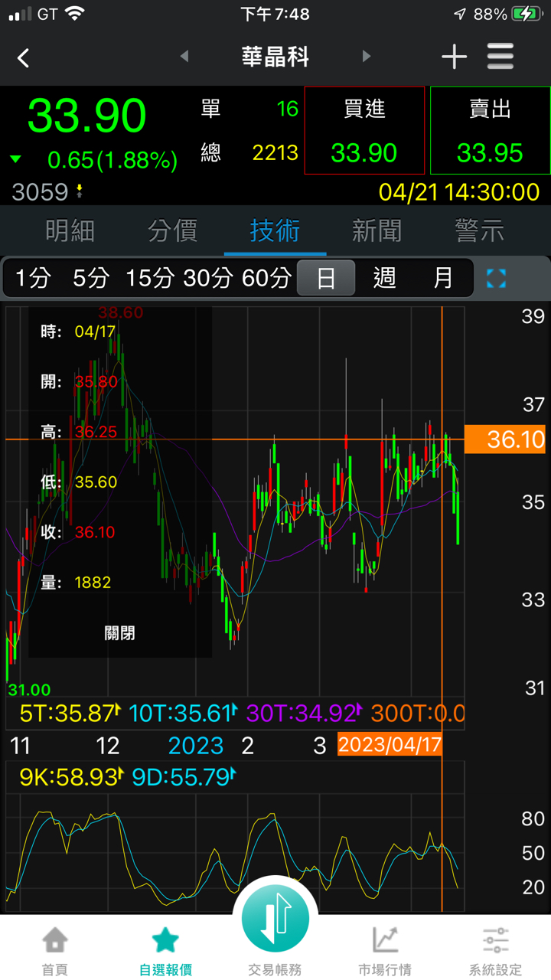Tap the 30T:34.92 moving average label
551x980 pixels.
tap(303, 714)
